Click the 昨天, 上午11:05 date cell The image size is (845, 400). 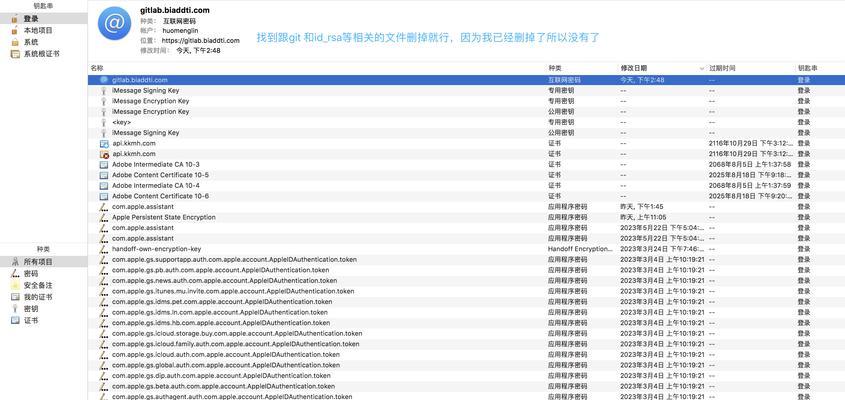(x=643, y=217)
